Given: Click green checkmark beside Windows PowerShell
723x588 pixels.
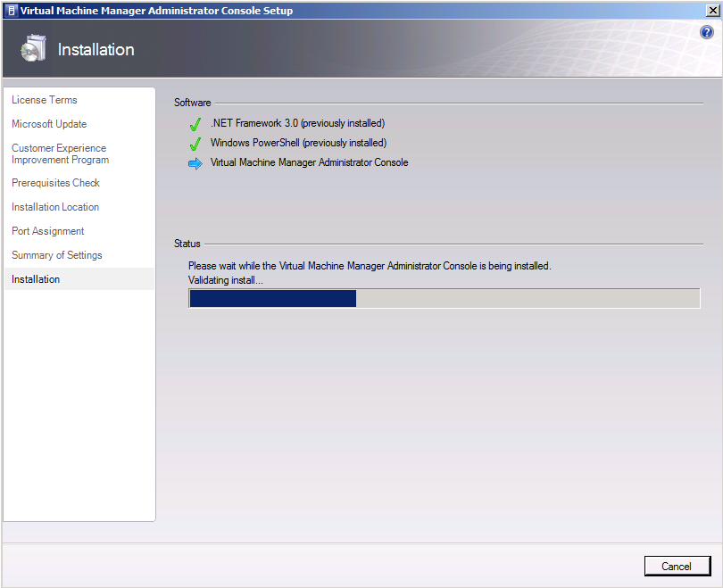Looking at the screenshot, I should click(x=195, y=144).
